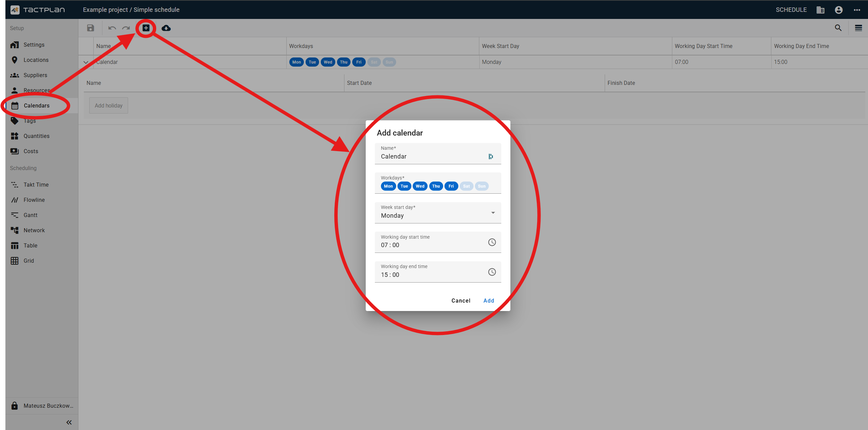Click the cloud download icon
The image size is (868, 430).
[166, 28]
